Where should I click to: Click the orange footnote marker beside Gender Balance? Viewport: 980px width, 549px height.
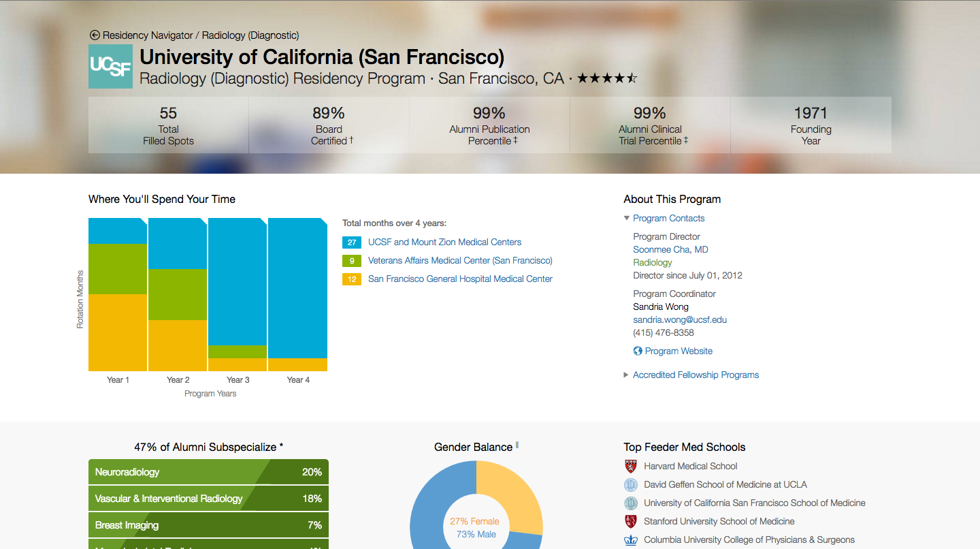(x=517, y=445)
